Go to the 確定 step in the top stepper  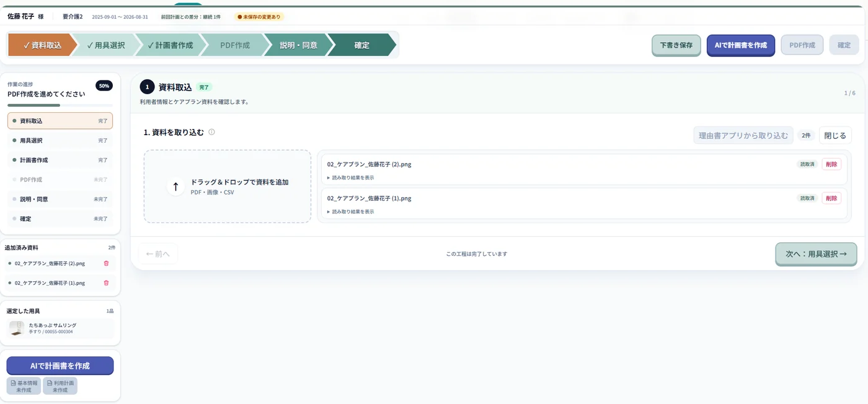[x=361, y=45]
